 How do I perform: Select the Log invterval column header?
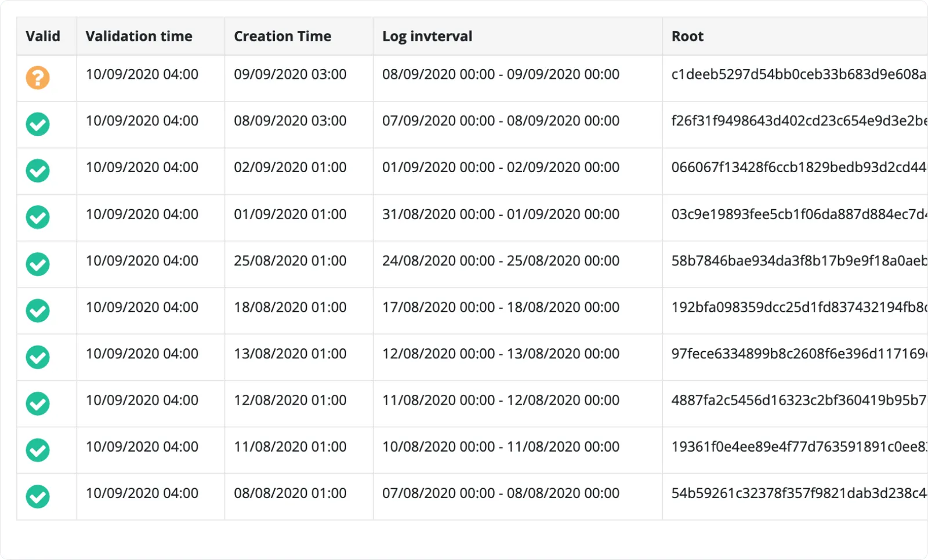coord(427,36)
